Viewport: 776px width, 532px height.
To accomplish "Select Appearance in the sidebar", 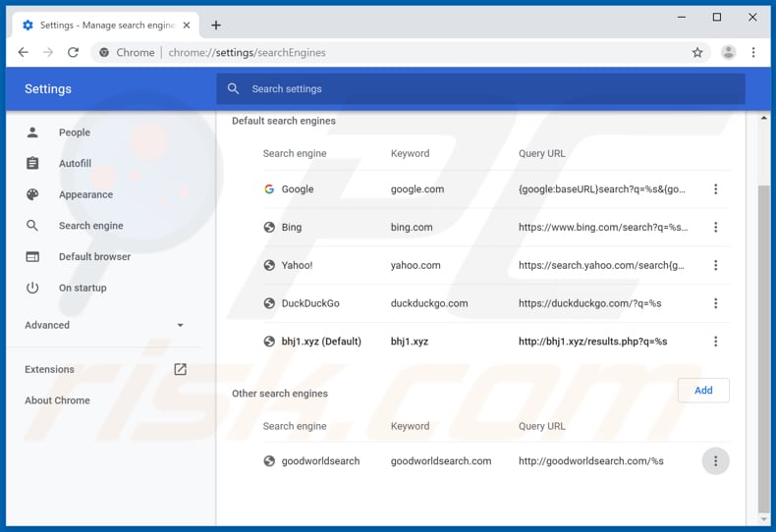I will [85, 194].
